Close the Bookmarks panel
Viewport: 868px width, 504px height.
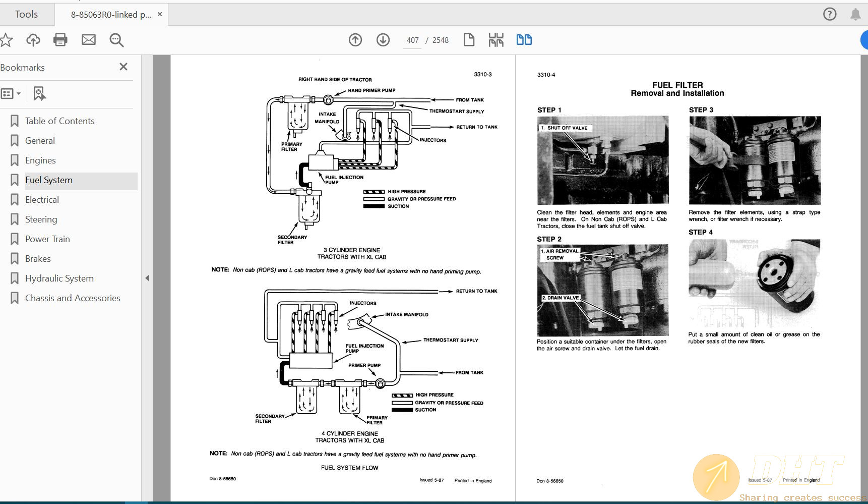[x=123, y=67]
